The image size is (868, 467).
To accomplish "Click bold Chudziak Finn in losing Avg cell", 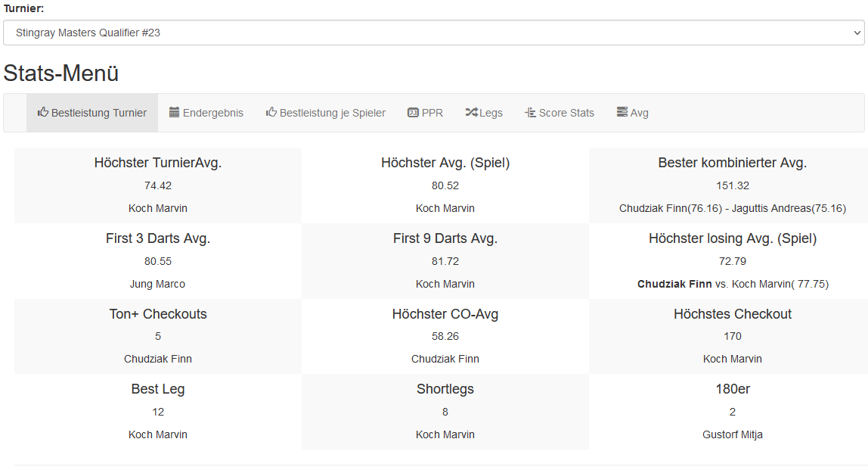I will pyautogui.click(x=674, y=284).
